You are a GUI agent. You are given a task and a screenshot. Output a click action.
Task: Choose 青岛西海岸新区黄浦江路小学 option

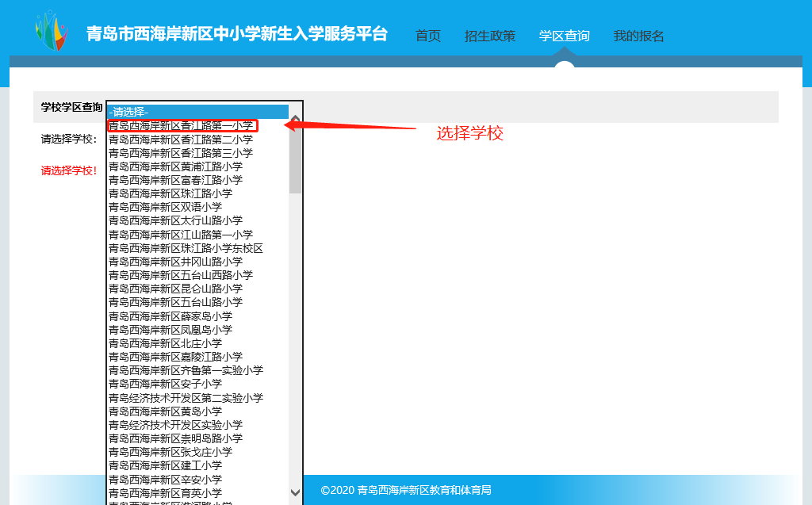point(197,166)
